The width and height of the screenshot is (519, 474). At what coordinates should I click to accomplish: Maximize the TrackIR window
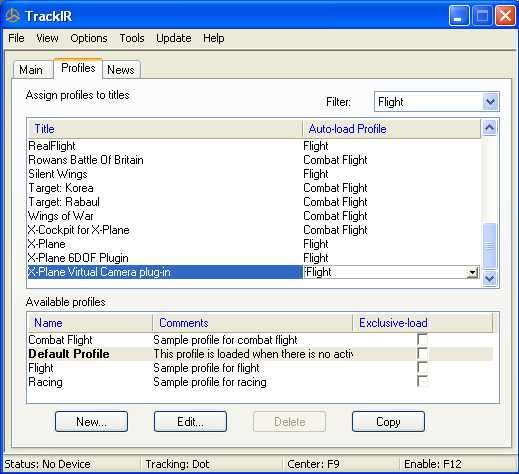click(482, 16)
